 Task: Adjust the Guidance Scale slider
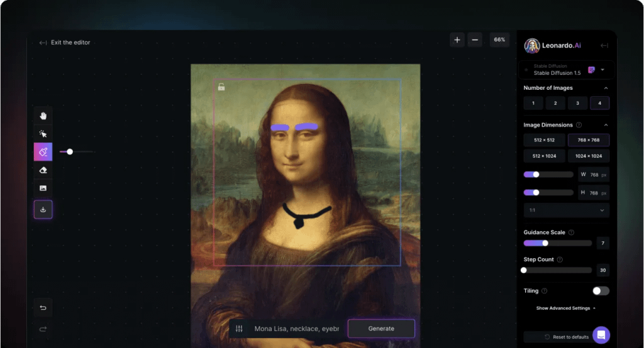click(557, 243)
